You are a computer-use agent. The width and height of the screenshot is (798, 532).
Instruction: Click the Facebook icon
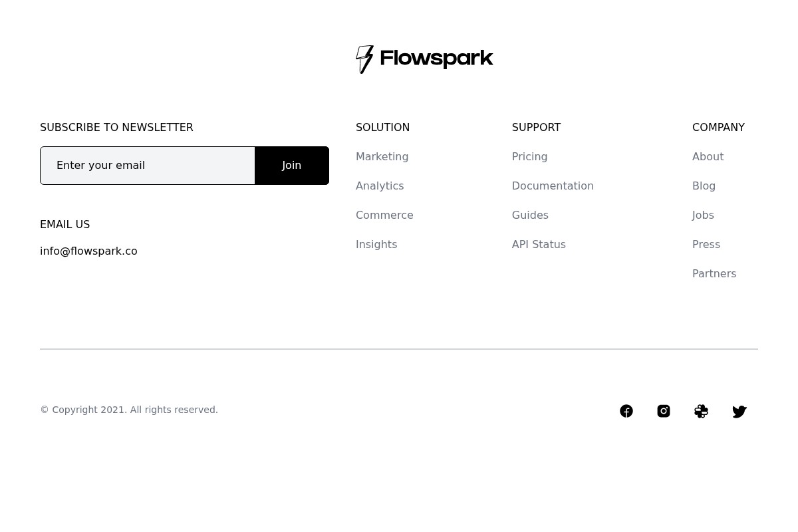(626, 411)
